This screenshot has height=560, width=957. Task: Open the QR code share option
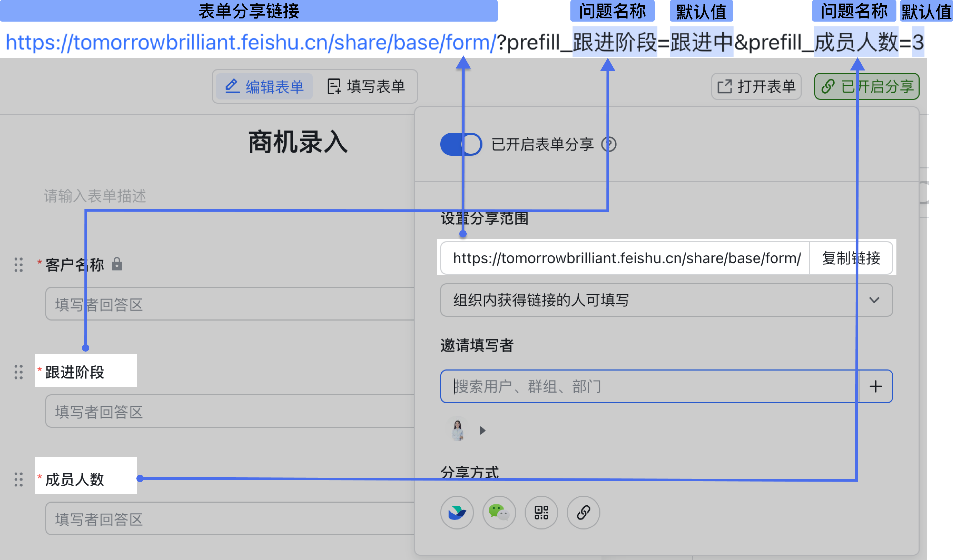tap(541, 513)
